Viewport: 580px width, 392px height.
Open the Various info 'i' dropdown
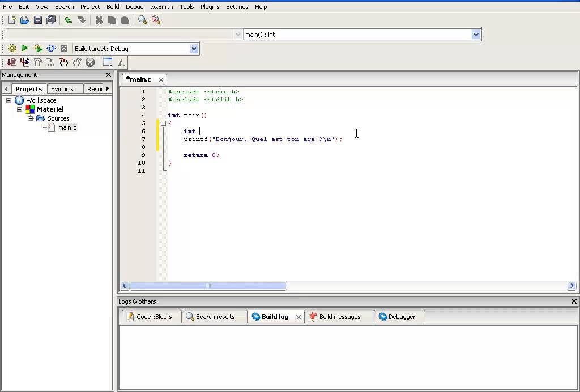click(121, 62)
